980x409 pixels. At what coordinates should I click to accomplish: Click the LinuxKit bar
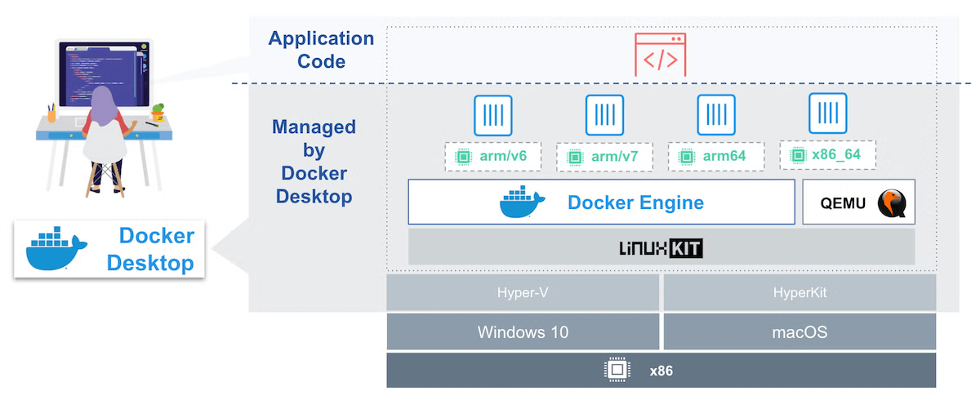coord(661,247)
